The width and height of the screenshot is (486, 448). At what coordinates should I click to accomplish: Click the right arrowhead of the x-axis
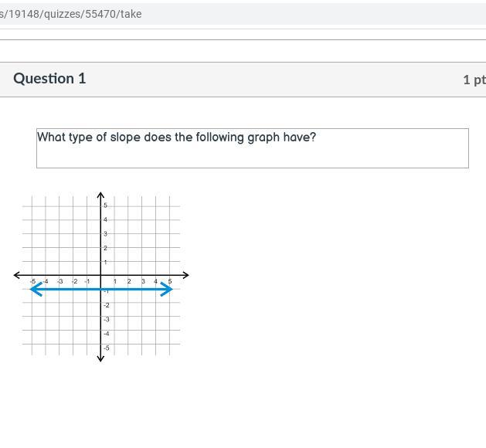click(x=185, y=275)
